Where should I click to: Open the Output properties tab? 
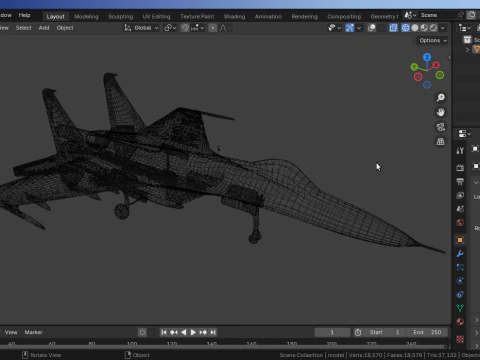coord(460,181)
